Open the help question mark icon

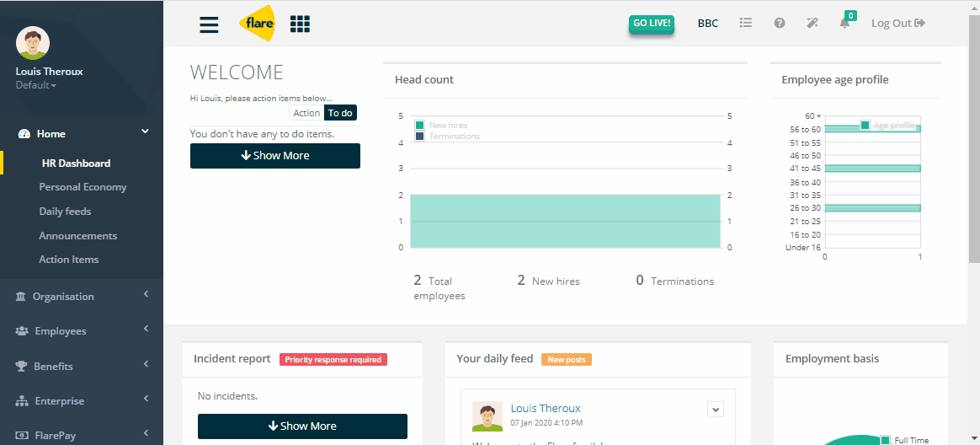pos(780,23)
